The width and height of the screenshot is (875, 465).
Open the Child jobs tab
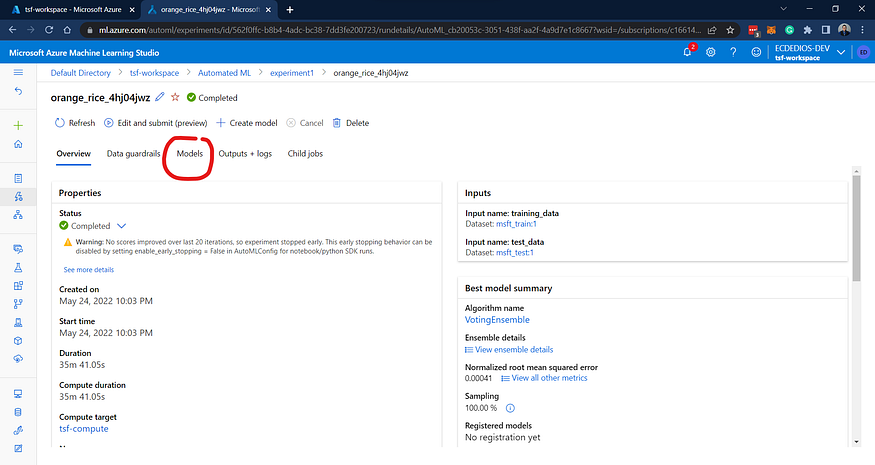[x=305, y=154]
